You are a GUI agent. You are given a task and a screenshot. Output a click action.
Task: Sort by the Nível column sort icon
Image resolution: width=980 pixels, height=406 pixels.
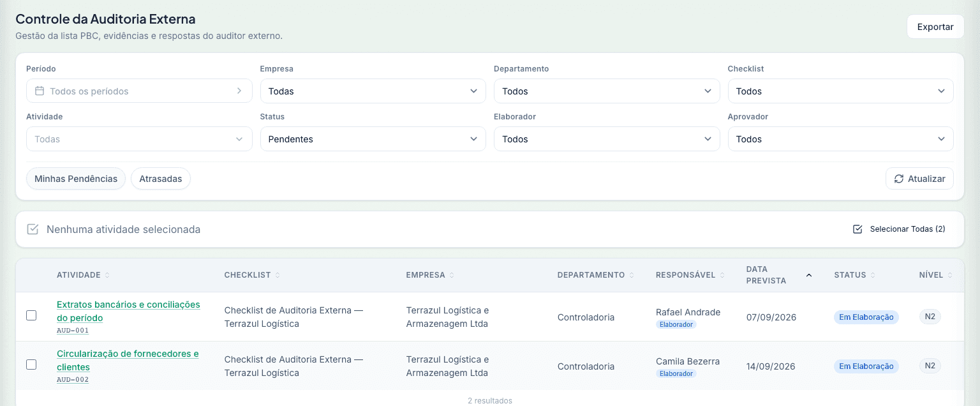(950, 275)
